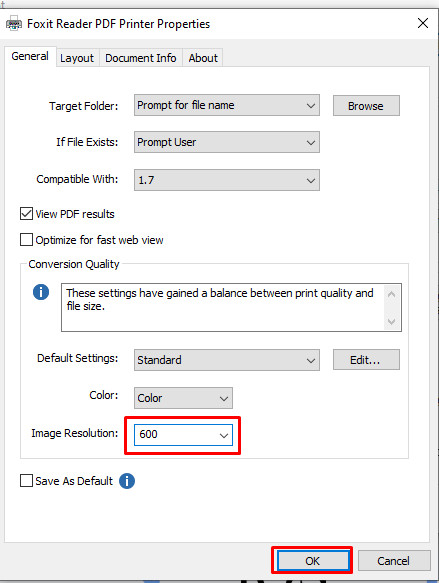This screenshot has width=439, height=583.
Task: Click the Target Folder label
Action: pyautogui.click(x=84, y=106)
